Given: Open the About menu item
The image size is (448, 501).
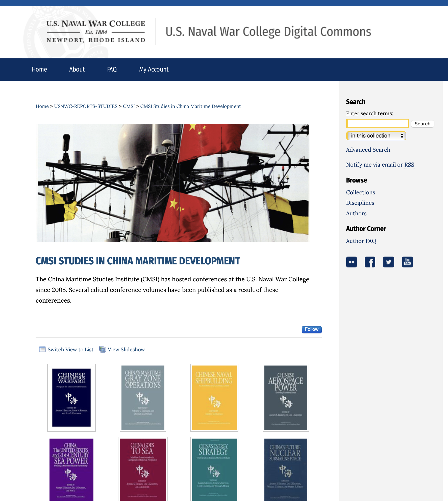Looking at the screenshot, I should click(77, 70).
